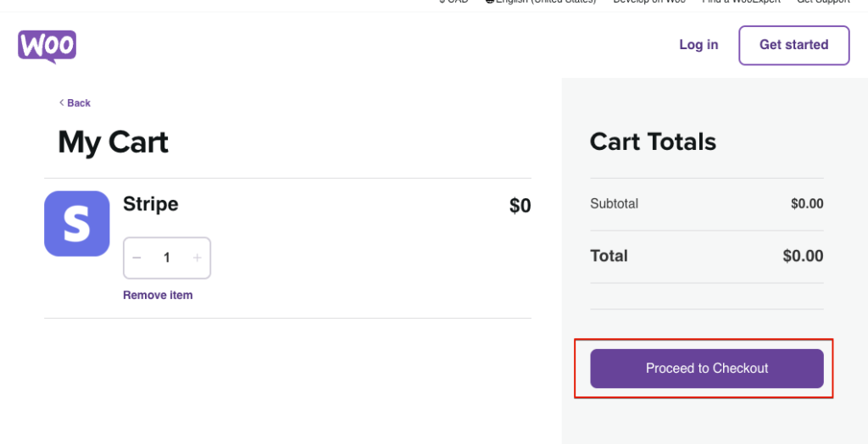The image size is (868, 444).
Task: Click the Stripe product icon
Action: pyautogui.click(x=77, y=224)
